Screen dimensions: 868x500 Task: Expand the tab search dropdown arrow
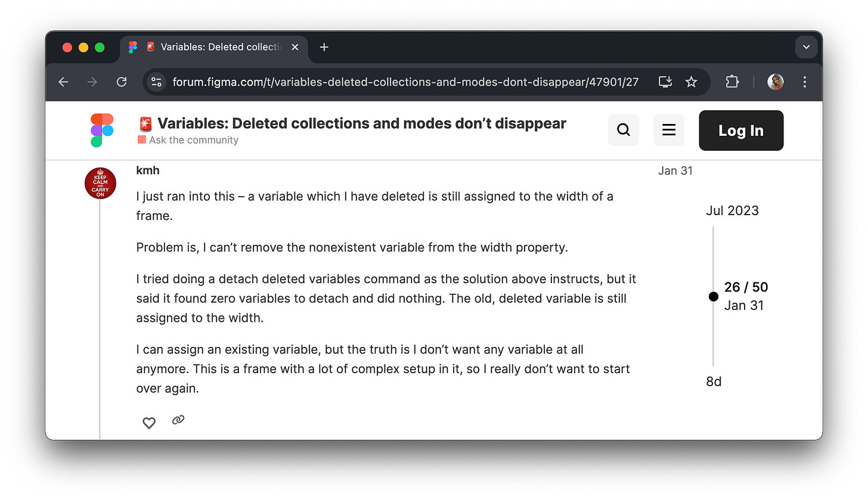point(806,47)
